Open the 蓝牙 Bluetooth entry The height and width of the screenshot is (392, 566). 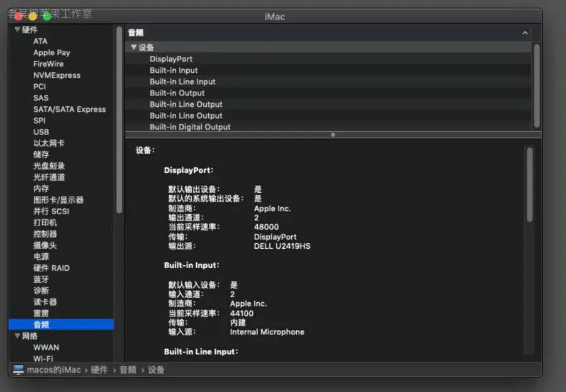pos(41,279)
